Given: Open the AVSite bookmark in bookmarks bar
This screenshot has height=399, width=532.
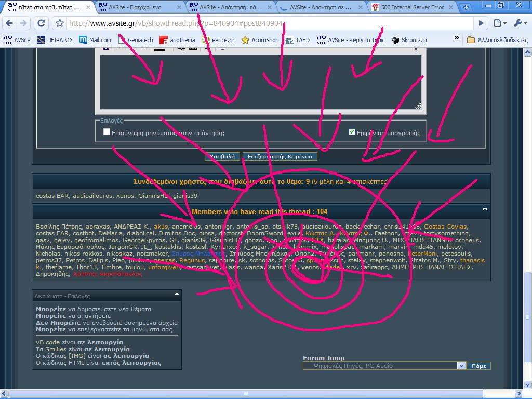Looking at the screenshot, I should click(x=17, y=40).
